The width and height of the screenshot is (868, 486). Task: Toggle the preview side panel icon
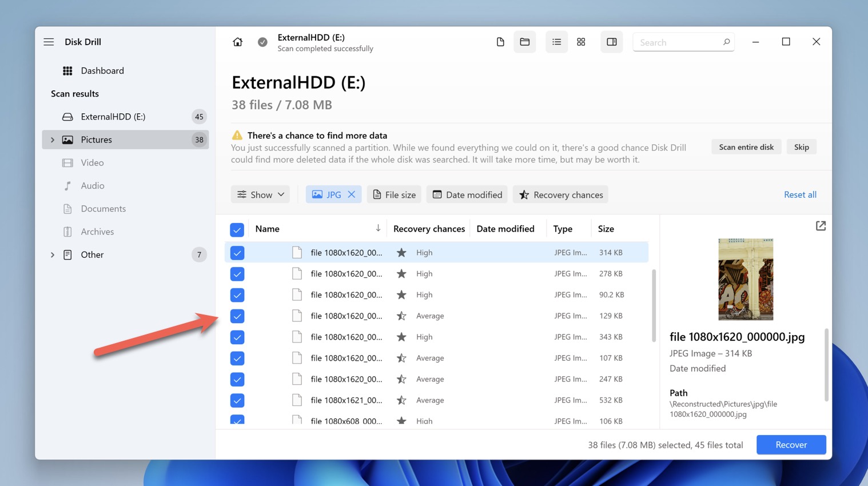[x=611, y=42]
